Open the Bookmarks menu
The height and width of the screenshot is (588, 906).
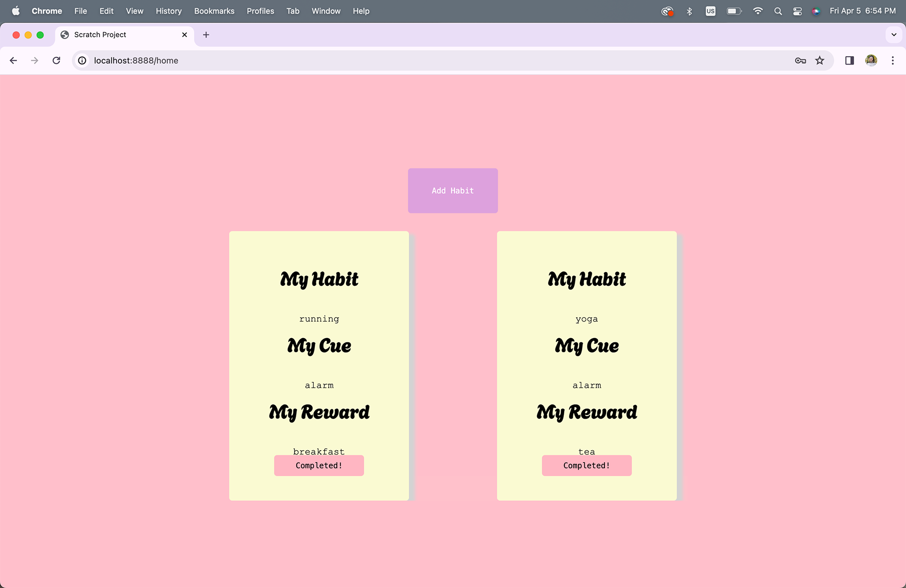[x=214, y=11]
